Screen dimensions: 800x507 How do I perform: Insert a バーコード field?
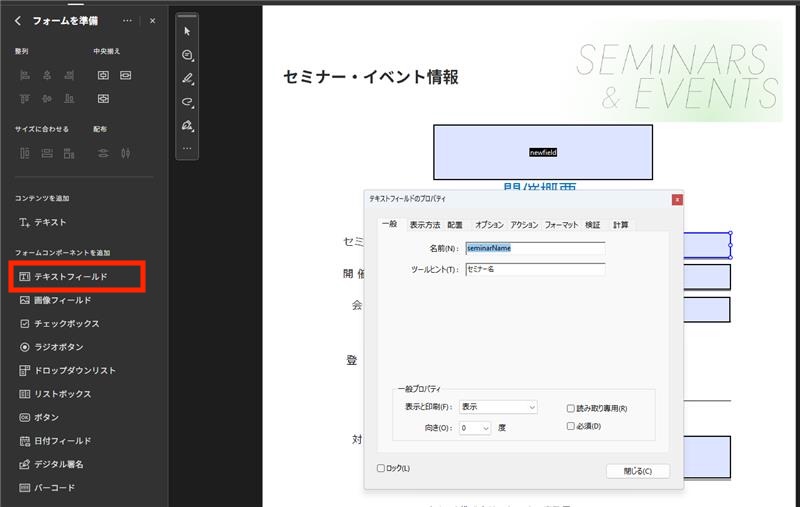55,488
